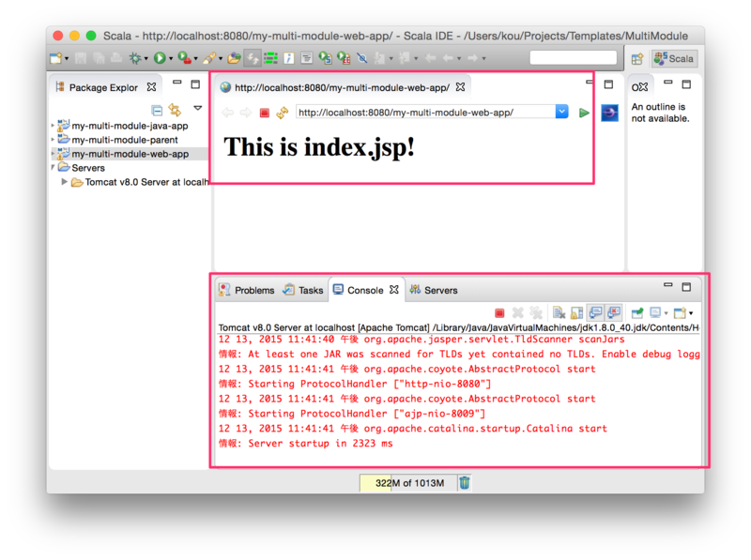
Task: Toggle Scroll Lock in Console
Action: [x=576, y=313]
